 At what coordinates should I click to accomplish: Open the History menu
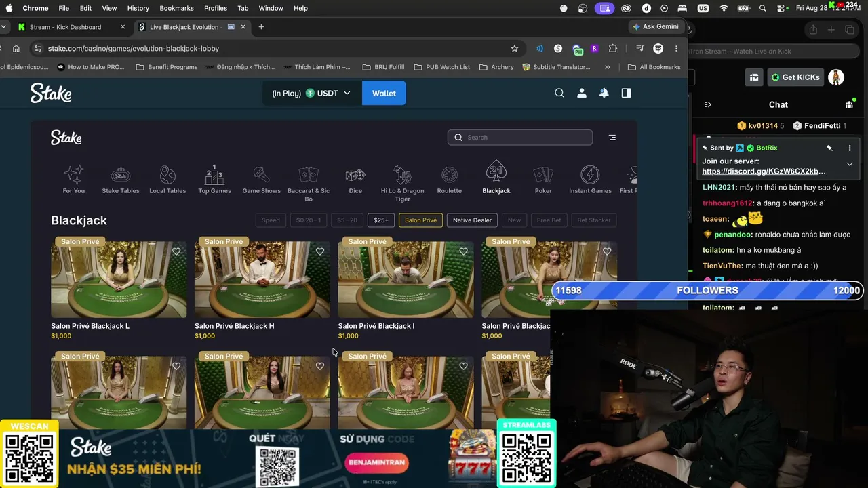click(138, 8)
